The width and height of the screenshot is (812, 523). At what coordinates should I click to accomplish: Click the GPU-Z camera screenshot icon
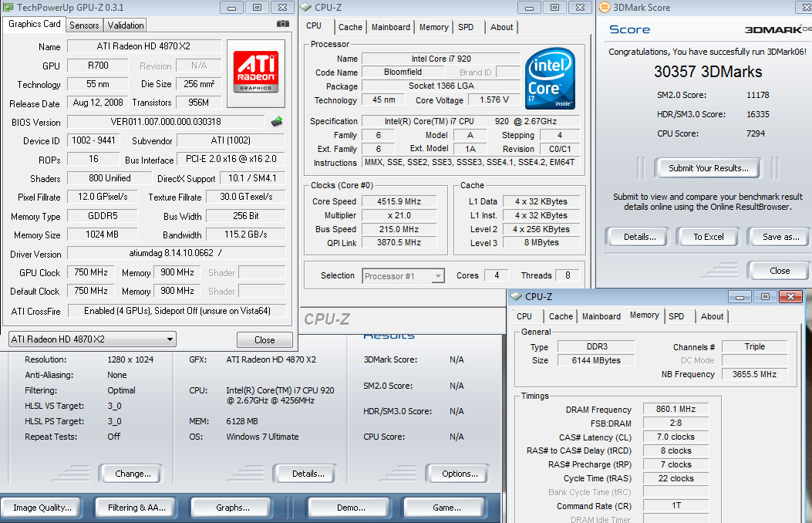283,24
